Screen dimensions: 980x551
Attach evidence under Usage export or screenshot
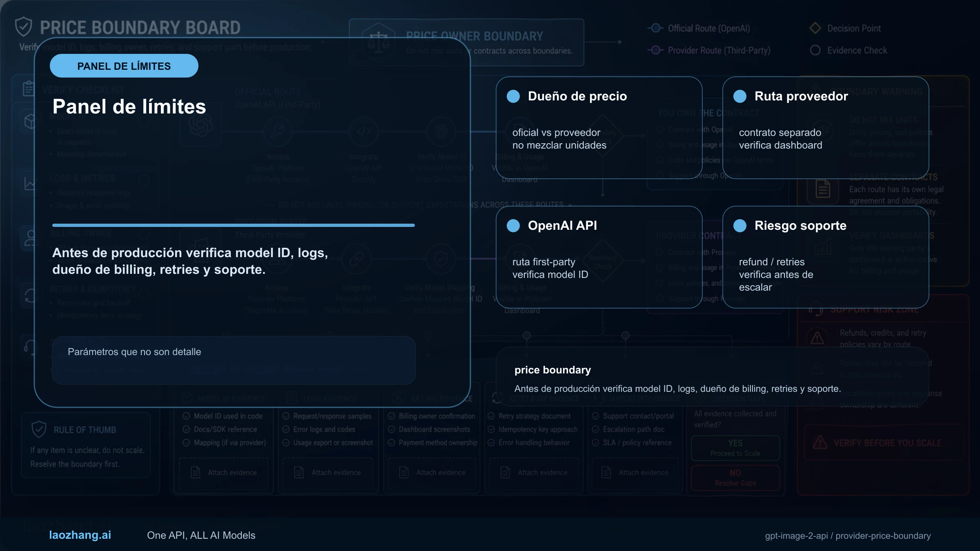click(x=327, y=473)
